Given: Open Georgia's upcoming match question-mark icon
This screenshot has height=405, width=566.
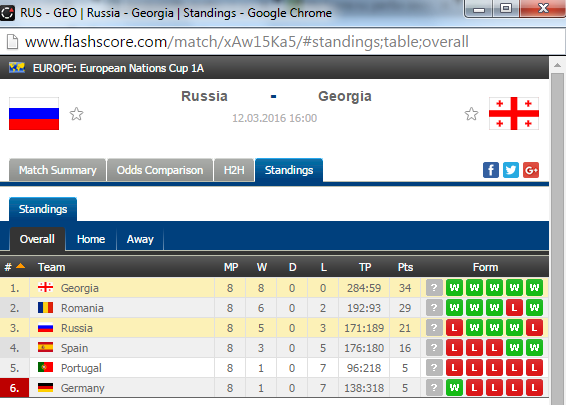Looking at the screenshot, I should coord(434,288).
